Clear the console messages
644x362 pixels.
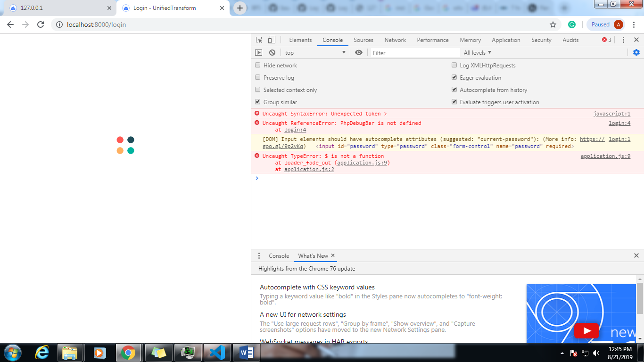tap(272, 52)
